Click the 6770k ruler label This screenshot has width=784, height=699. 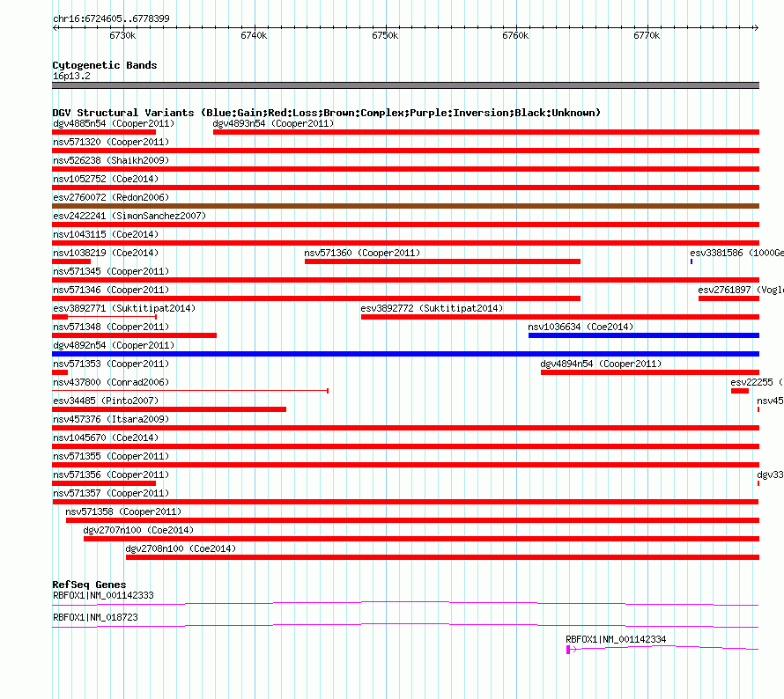pyautogui.click(x=647, y=35)
